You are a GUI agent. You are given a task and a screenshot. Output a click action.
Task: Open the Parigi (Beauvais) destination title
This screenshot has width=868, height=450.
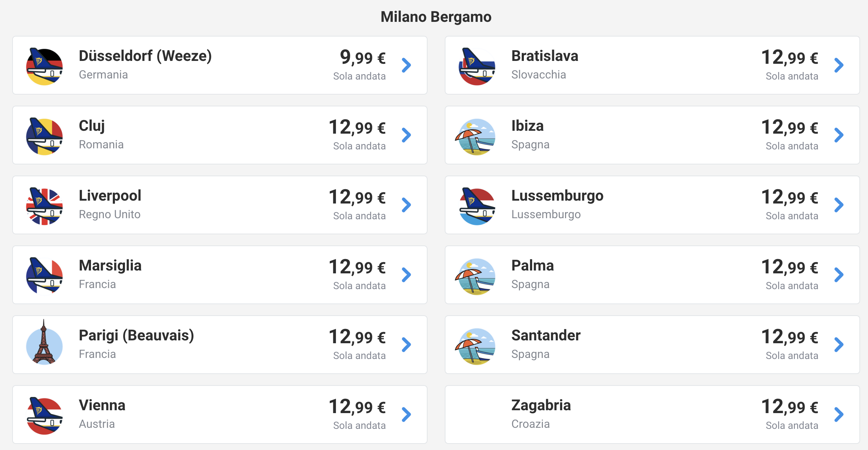click(136, 336)
